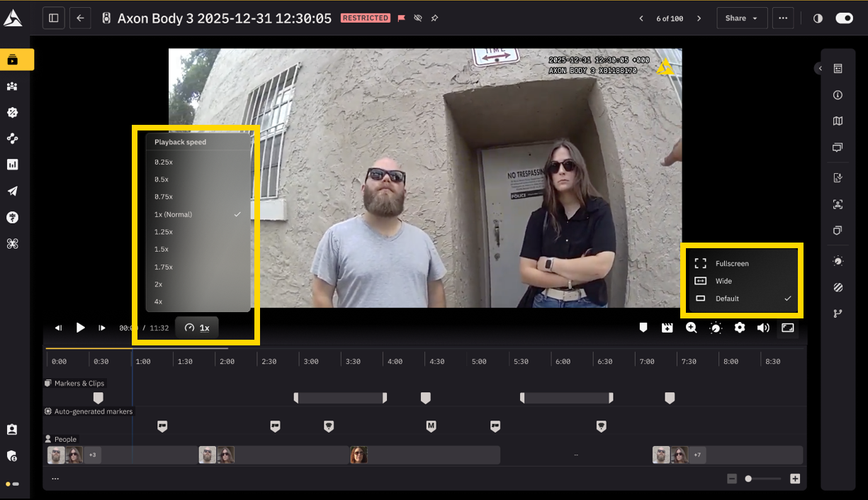Viewport: 868px width, 500px height.
Task: Click the paper plane icon in left sidebar
Action: [x=12, y=191]
